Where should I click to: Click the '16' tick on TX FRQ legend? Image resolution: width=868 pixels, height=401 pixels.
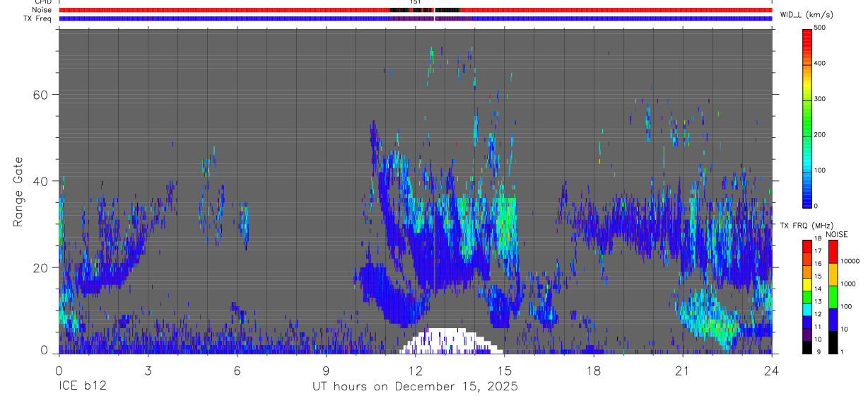click(818, 264)
